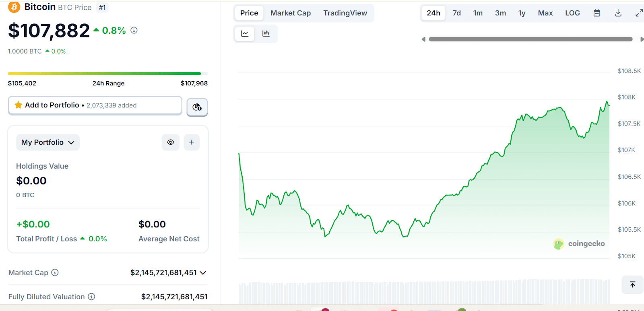The width and height of the screenshot is (644, 311).
Task: Click the star Add to Portfolio button
Action: pyautogui.click(x=95, y=105)
